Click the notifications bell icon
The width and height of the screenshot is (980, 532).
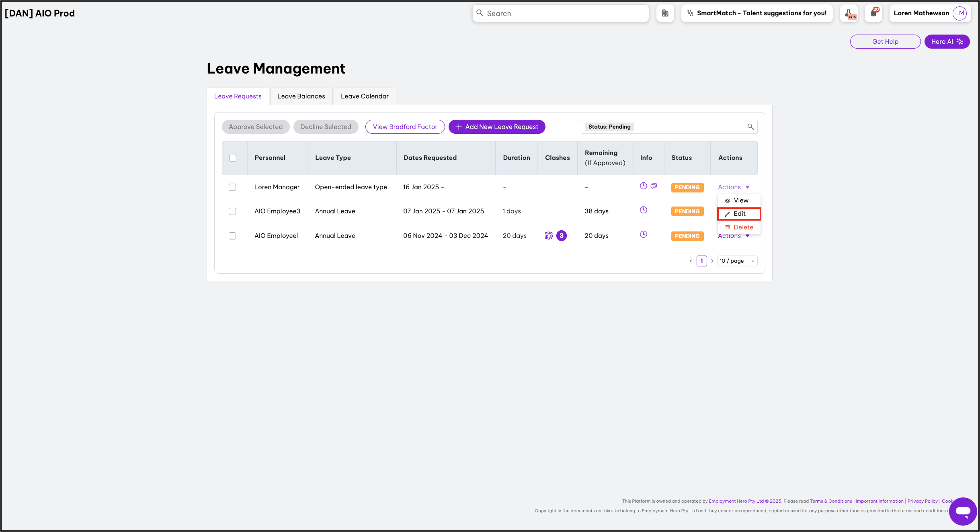[x=873, y=13]
